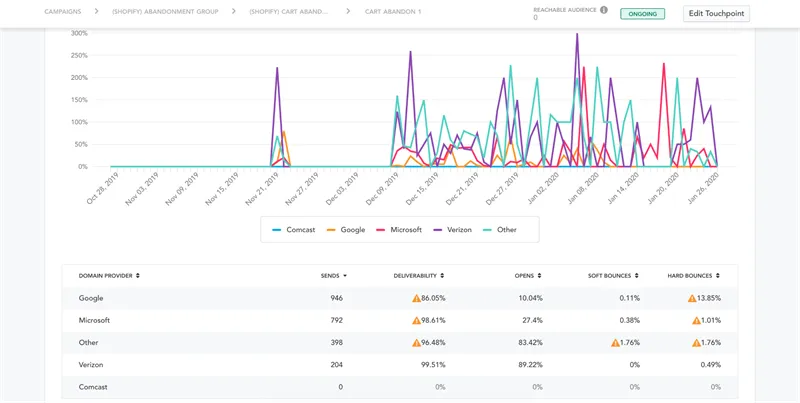The height and width of the screenshot is (403, 800).
Task: Click the Microsoft deliverability warning icon
Action: [416, 320]
